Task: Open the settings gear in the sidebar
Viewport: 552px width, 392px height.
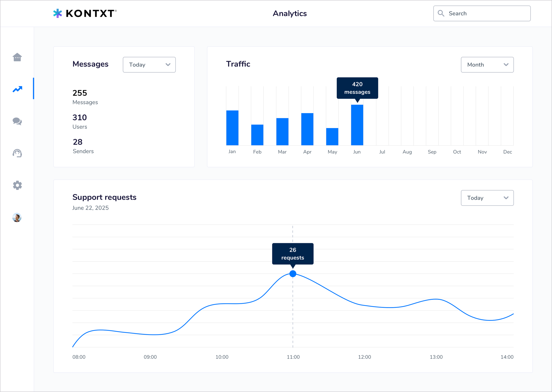Action: [x=17, y=185]
